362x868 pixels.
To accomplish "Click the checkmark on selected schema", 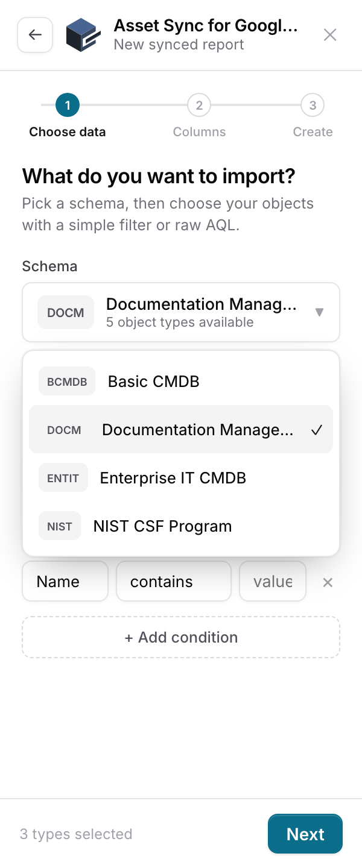I will click(317, 430).
